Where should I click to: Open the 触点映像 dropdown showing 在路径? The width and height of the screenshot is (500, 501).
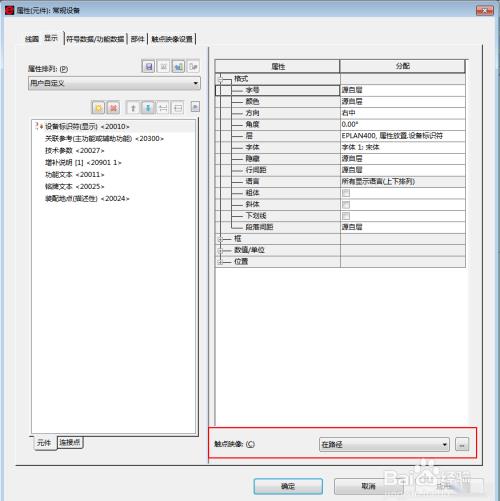coord(384,444)
